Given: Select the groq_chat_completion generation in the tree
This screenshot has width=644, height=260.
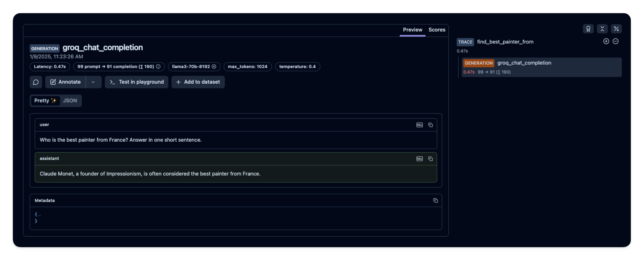Looking at the screenshot, I should 542,67.
